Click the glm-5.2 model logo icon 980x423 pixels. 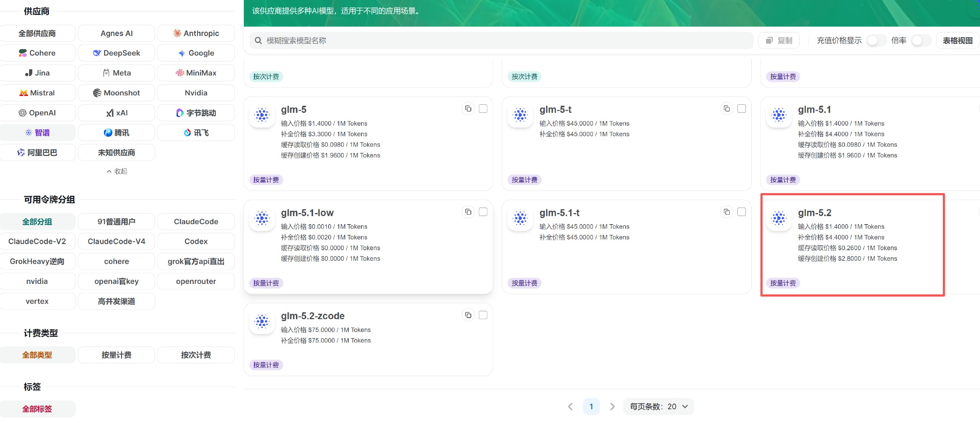779,218
